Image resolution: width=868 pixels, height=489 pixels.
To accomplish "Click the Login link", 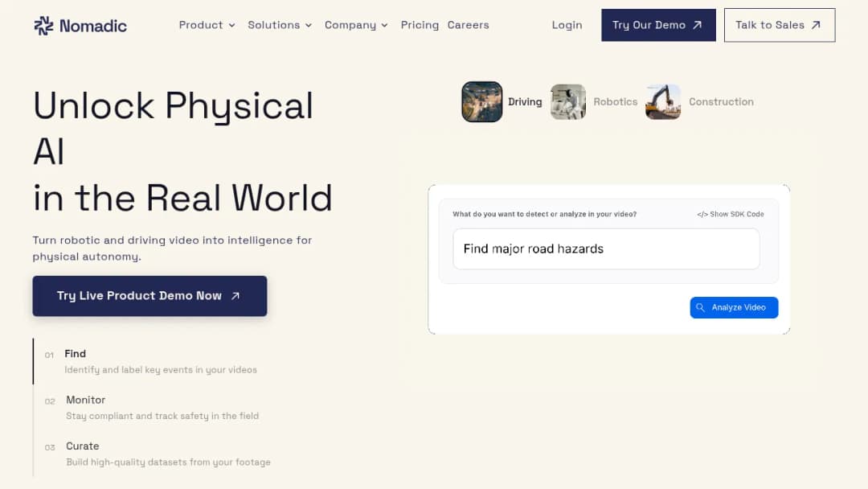I will coord(567,25).
